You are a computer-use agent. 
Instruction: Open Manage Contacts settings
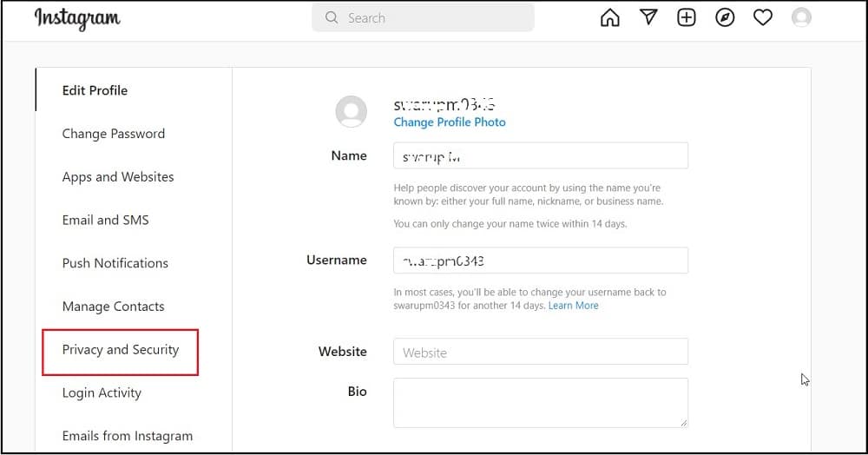click(x=113, y=307)
